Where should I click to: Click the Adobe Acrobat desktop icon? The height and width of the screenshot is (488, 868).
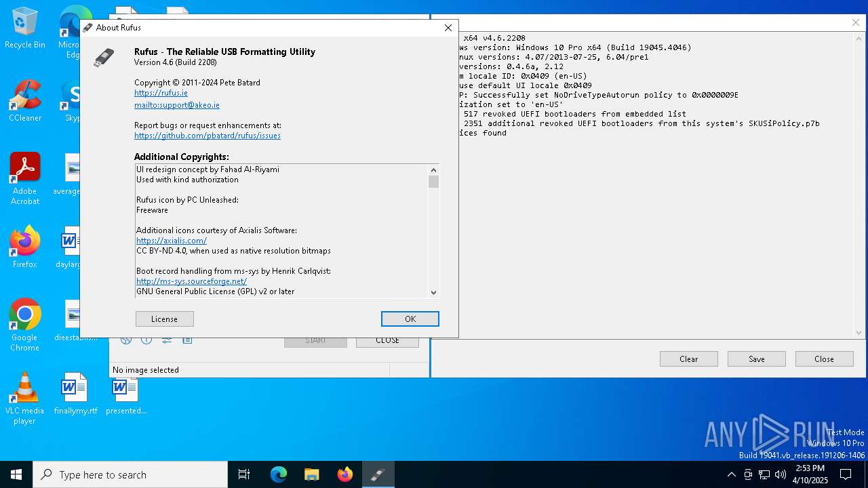tap(25, 179)
